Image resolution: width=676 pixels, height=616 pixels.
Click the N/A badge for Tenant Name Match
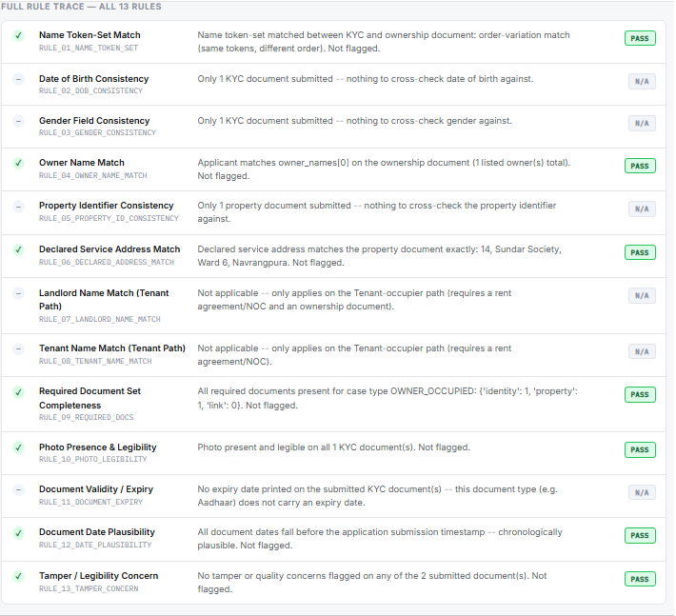642,351
